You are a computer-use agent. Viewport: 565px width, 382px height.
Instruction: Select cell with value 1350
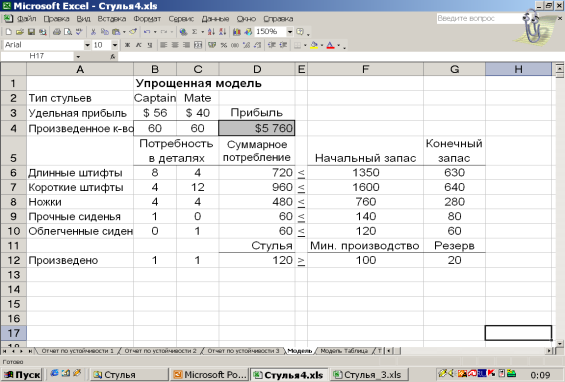click(365, 173)
